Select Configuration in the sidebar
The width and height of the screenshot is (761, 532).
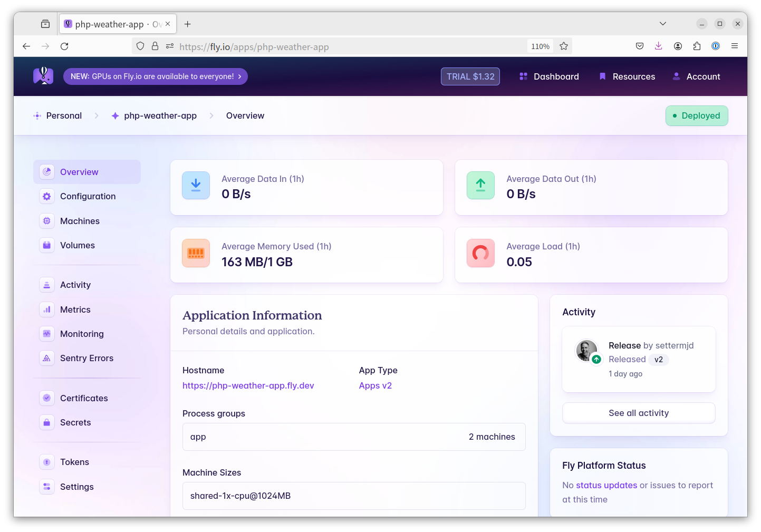click(87, 196)
